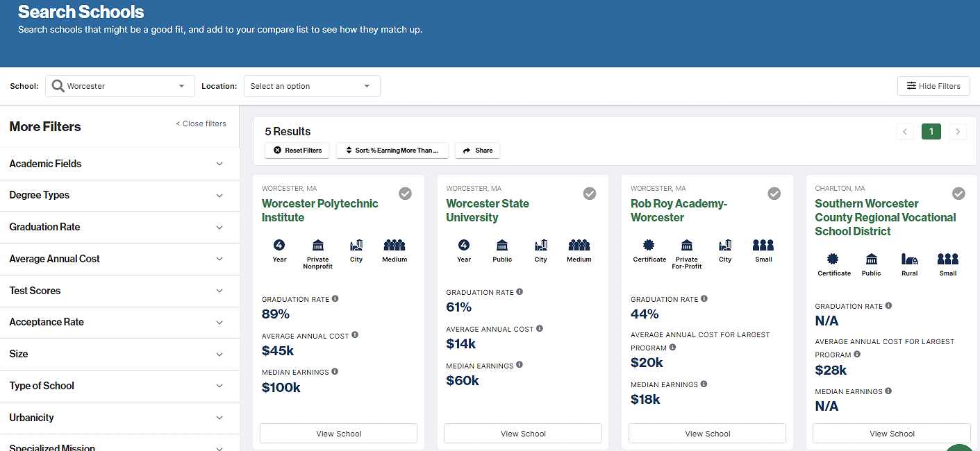Toggle compare checkmark for Worcester Polytechnic Institute

405,194
